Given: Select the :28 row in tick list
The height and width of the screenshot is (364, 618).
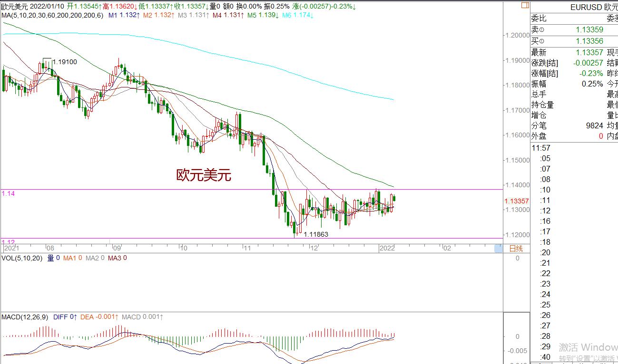Looking at the screenshot, I should click(545, 336).
